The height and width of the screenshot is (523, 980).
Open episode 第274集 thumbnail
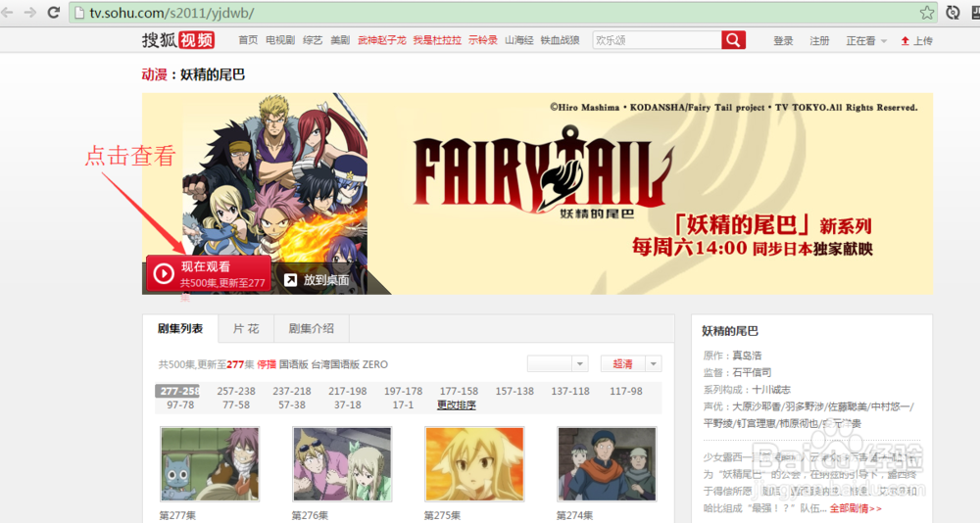[x=607, y=464]
